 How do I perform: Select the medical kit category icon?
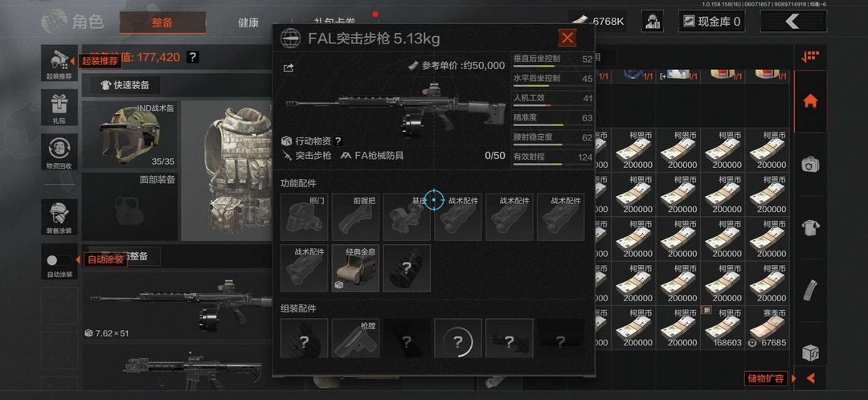(x=810, y=165)
